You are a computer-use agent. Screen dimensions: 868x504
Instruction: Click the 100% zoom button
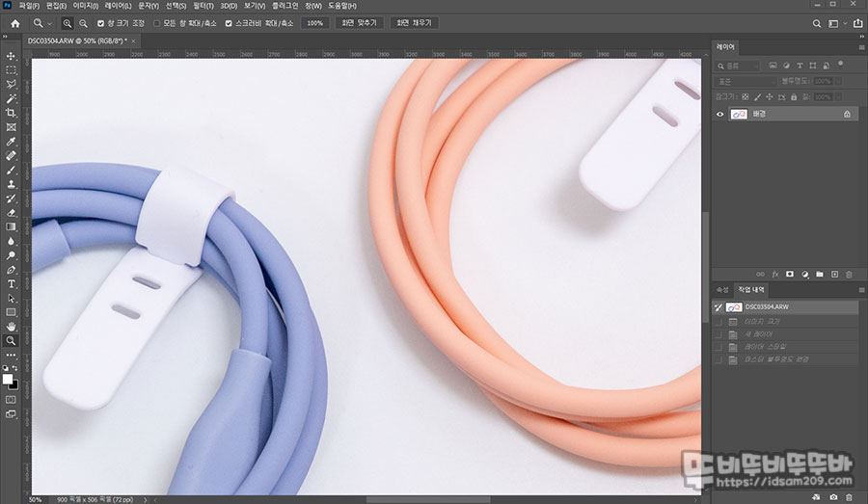click(x=315, y=23)
